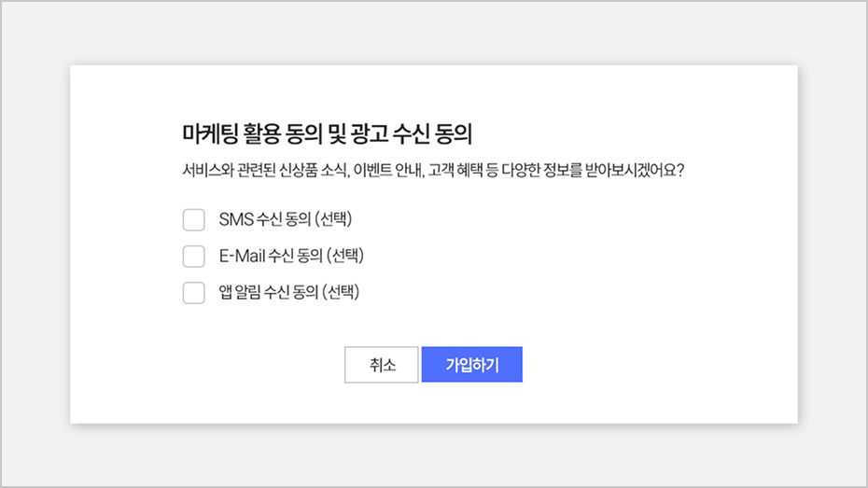Click the blue 가입하기 button
Screen dimensions: 868x488
(x=471, y=365)
